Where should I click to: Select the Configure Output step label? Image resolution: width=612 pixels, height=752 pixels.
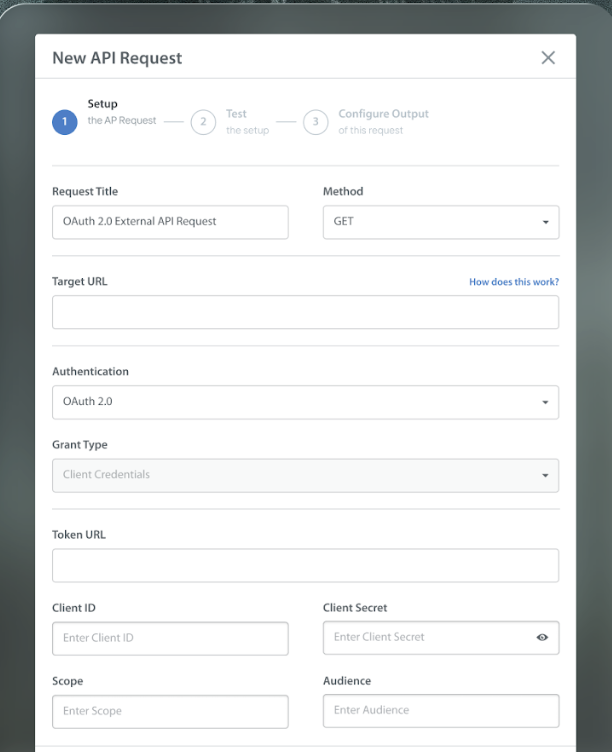(383, 114)
